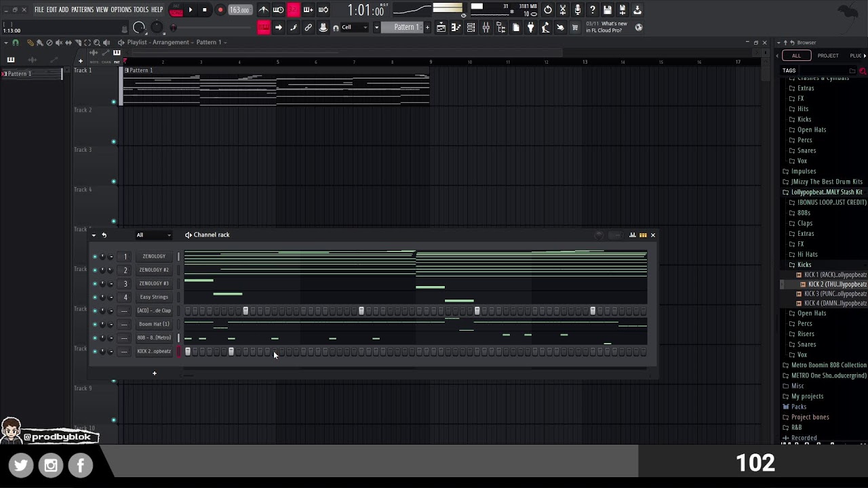Click the link/multilink controllers icon
This screenshot has width=868, height=488.
(x=308, y=28)
